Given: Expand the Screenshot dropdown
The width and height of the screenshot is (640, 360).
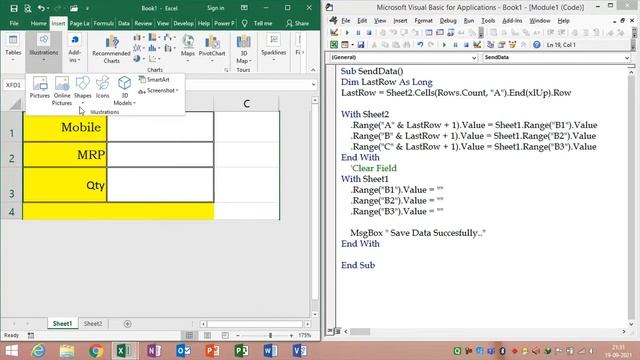Looking at the screenshot, I should tap(158, 91).
